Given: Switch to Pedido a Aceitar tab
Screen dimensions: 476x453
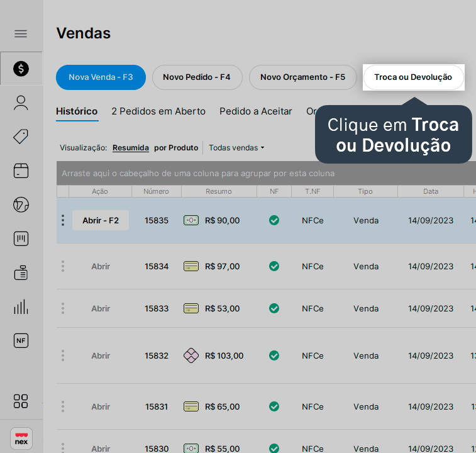Looking at the screenshot, I should coord(256,111).
